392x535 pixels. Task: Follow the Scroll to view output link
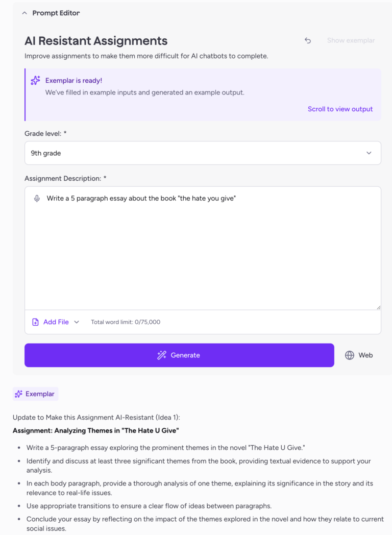(340, 109)
